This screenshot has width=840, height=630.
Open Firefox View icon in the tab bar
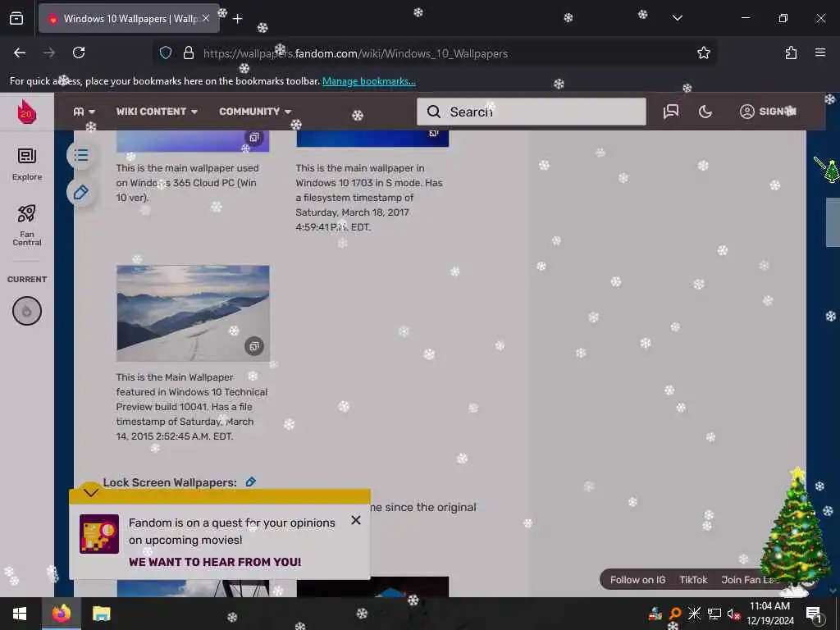(x=16, y=18)
